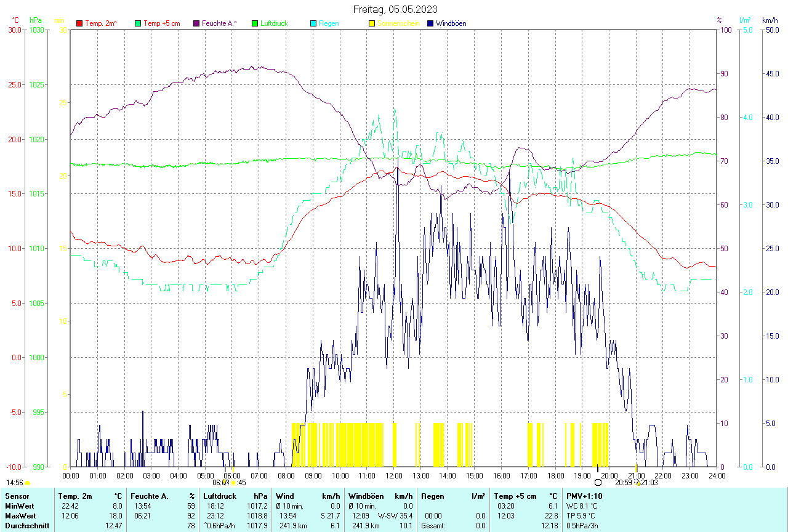Click the sunrise marker next to 06:03

[233, 483]
